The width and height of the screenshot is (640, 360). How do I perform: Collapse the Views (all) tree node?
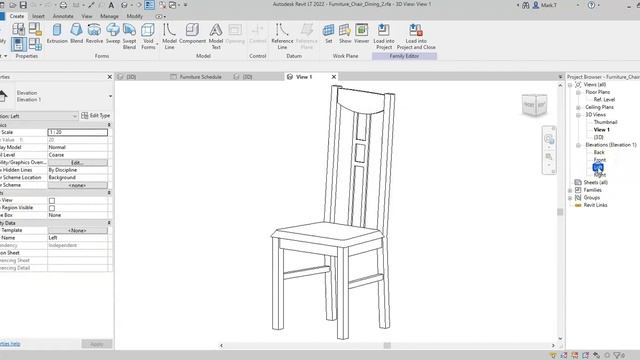[x=570, y=85]
